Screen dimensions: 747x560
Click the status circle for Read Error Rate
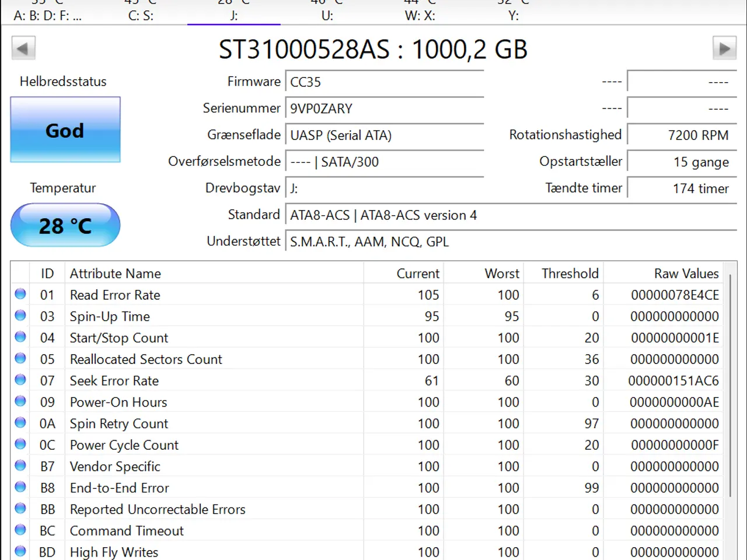(20, 294)
